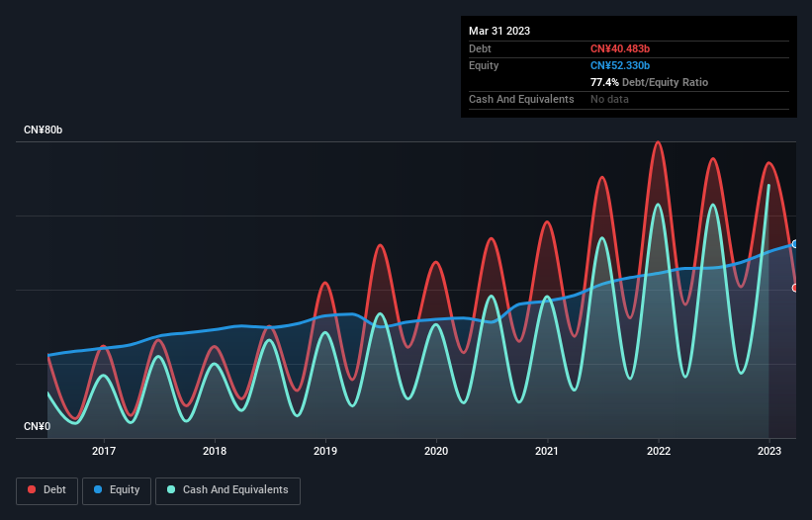
Task: Toggle the Equity series legend button
Action: tap(117, 490)
